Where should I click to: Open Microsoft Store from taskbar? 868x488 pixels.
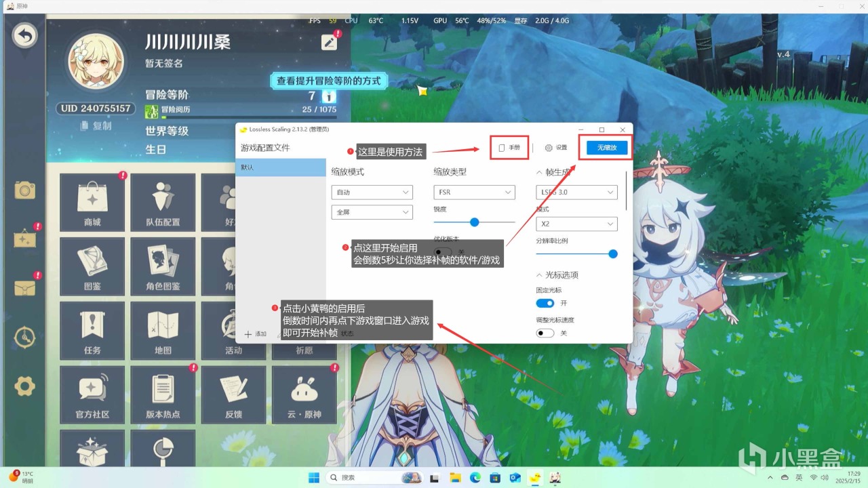[495, 477]
